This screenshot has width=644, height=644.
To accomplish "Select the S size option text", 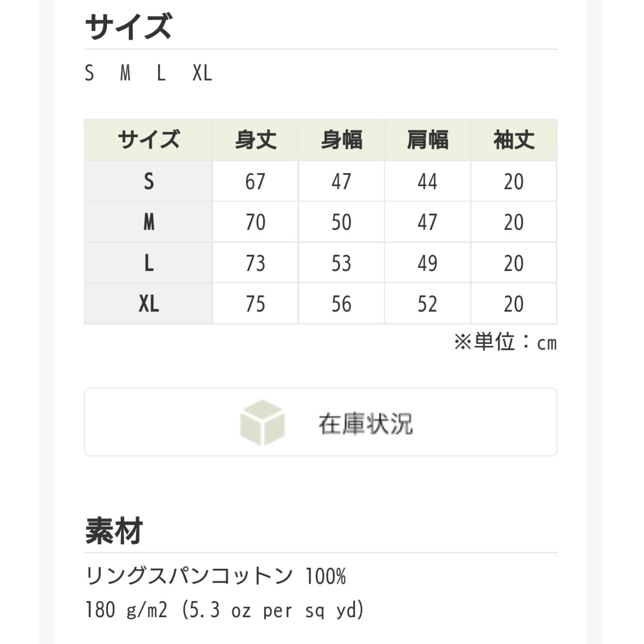I will click(89, 73).
